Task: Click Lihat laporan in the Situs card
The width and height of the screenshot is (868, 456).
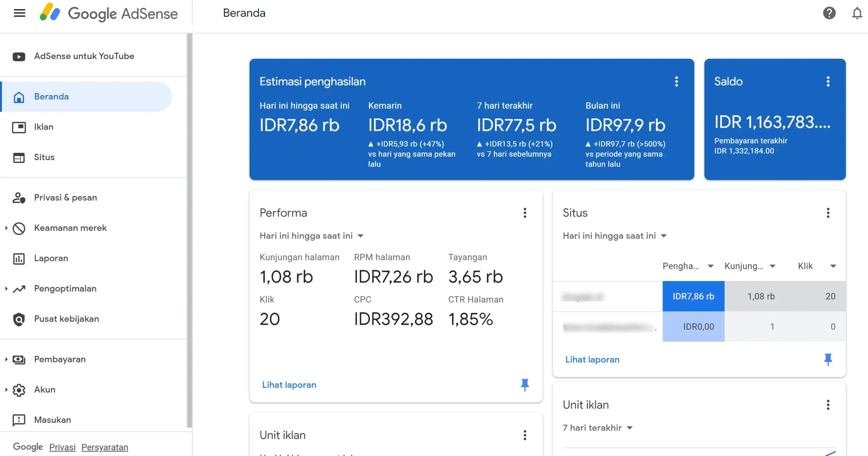Action: click(x=592, y=360)
